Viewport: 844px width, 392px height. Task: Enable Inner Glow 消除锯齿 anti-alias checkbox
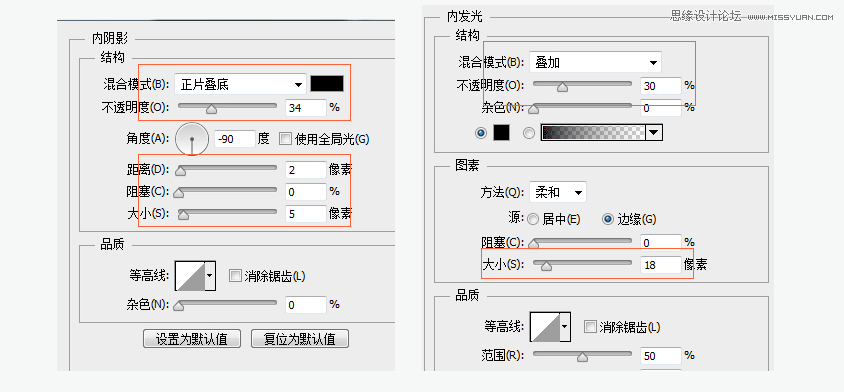(x=590, y=326)
